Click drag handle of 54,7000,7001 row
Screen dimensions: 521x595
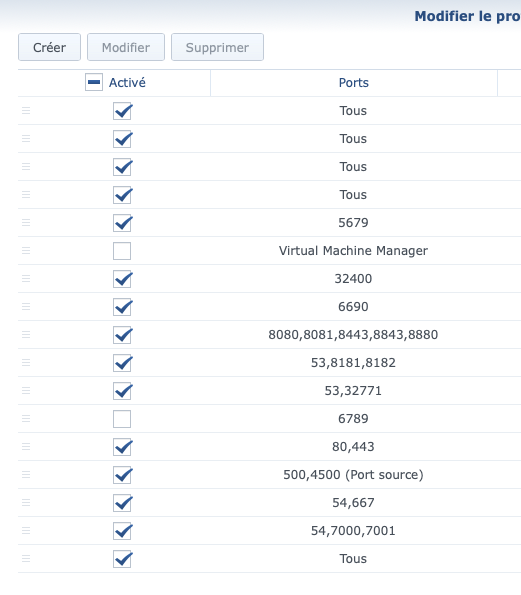click(26, 530)
